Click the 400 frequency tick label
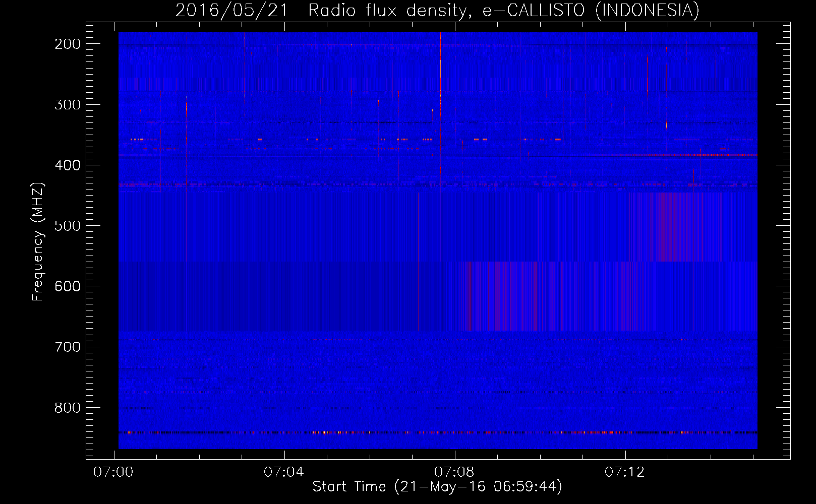Viewport: 816px width, 504px height. [x=67, y=165]
